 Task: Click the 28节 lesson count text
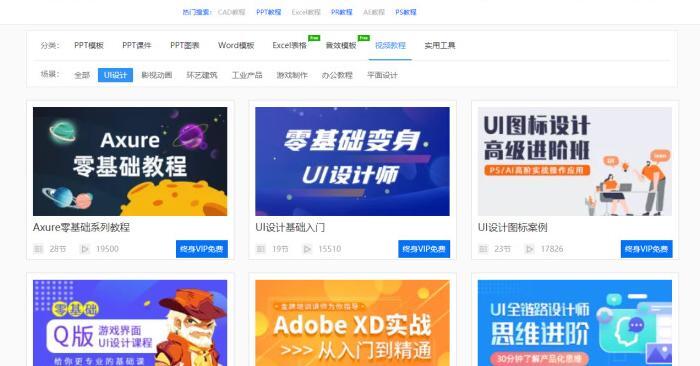click(58, 249)
